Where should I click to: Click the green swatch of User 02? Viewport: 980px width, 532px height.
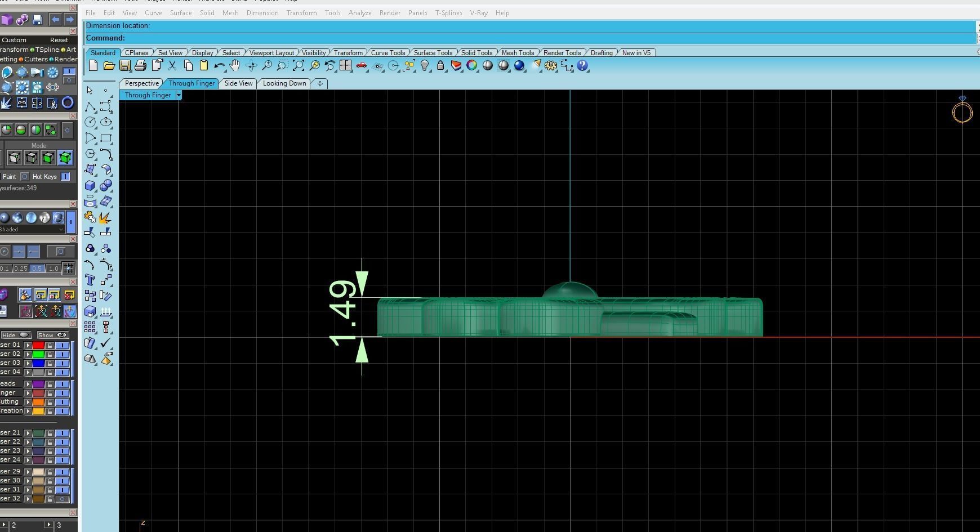[38, 354]
